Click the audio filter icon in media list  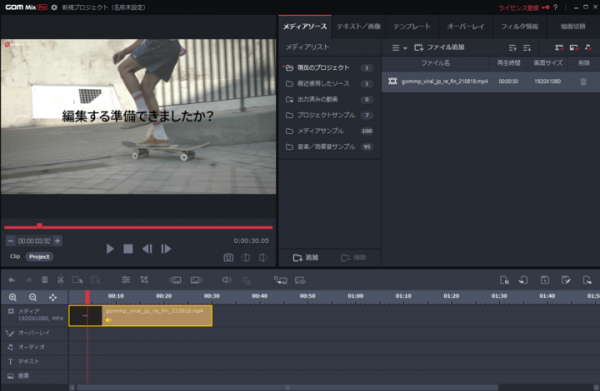588,47
